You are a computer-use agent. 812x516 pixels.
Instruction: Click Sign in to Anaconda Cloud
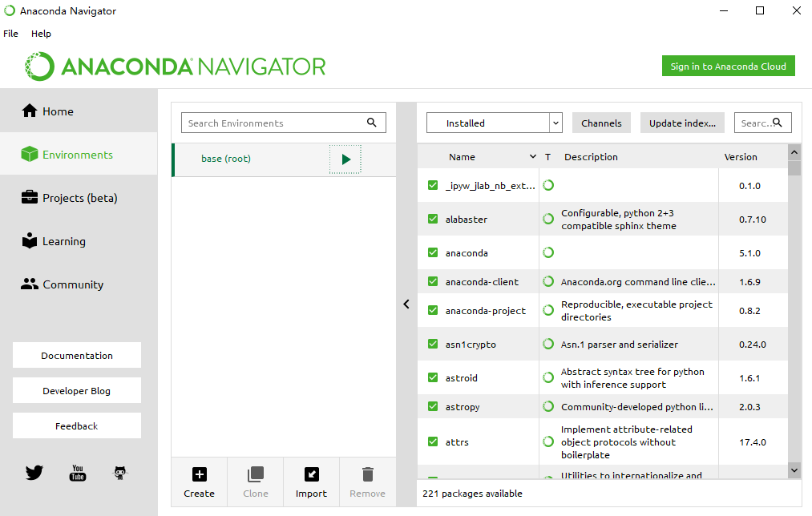[x=728, y=67]
